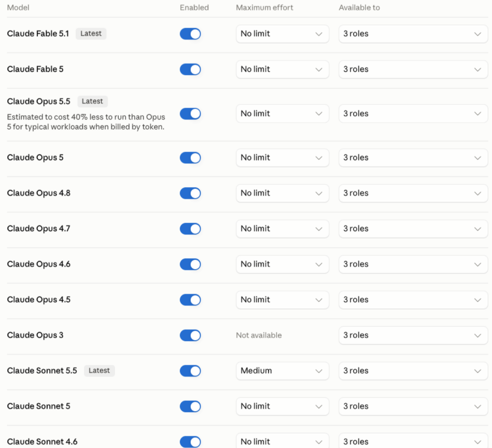Open Claude Opus 4.7 roles dropdown
492x448 pixels.
point(413,229)
